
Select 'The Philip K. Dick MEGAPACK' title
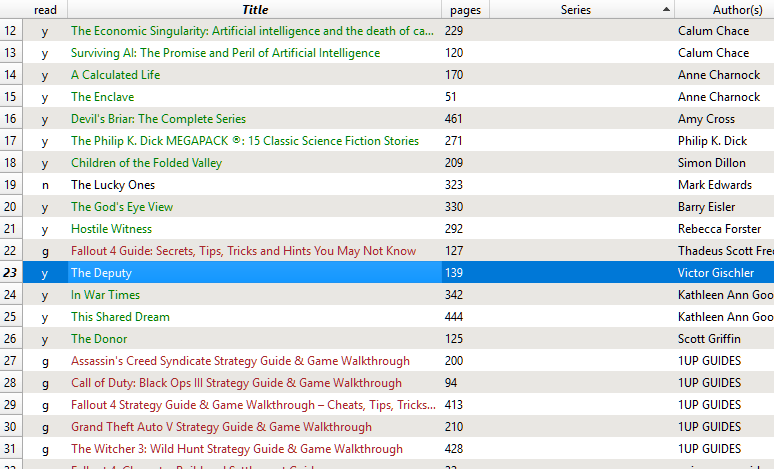point(244,141)
